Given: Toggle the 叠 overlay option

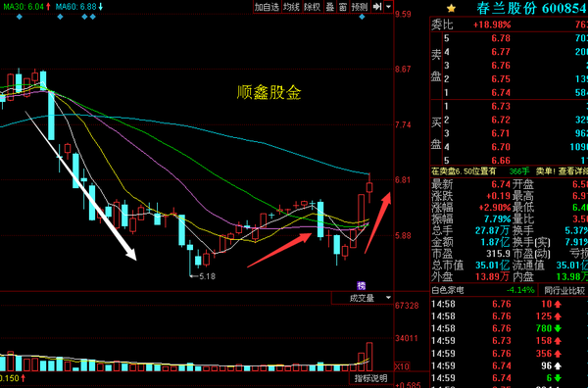Looking at the screenshot, I should 330,7.
